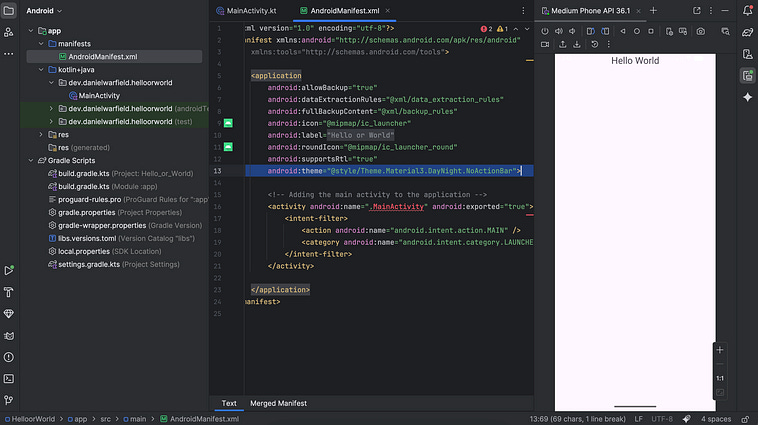The height and width of the screenshot is (425, 758).
Task: Open the Version Control tool window
Action: click(x=9, y=400)
